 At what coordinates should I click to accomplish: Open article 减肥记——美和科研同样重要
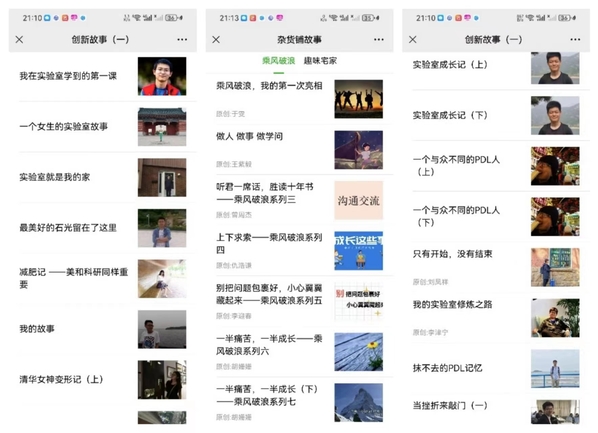(x=103, y=278)
